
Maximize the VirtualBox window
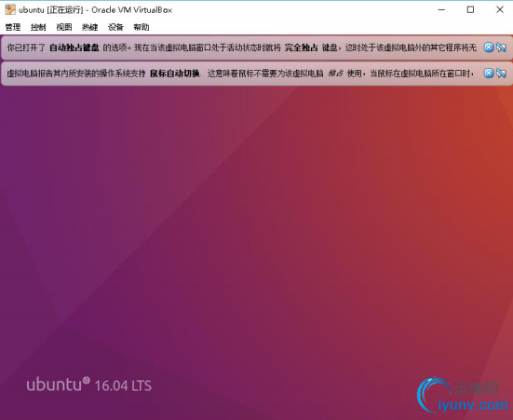pyautogui.click(x=470, y=10)
